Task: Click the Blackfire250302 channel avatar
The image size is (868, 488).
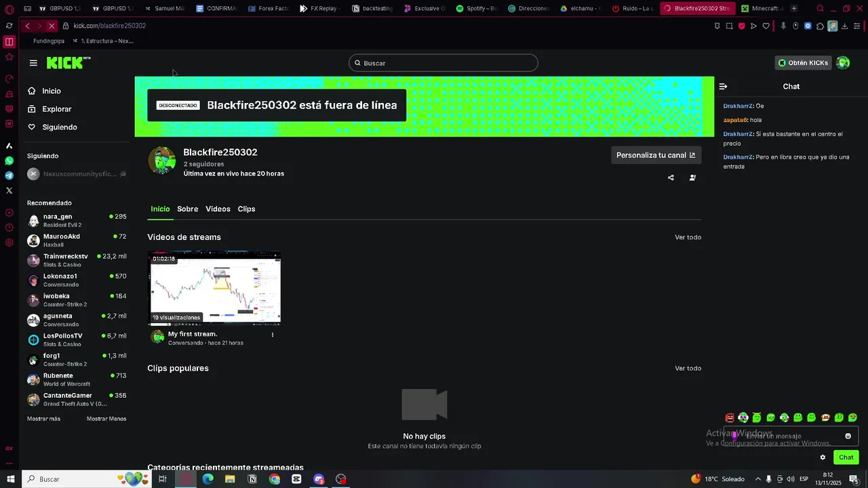Action: tap(162, 161)
